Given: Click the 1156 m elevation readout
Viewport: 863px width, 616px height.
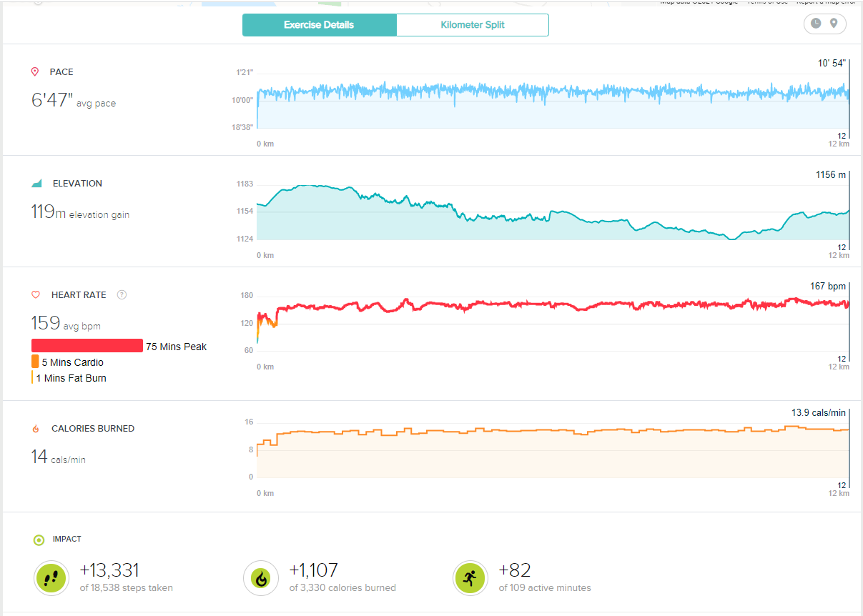Looking at the screenshot, I should 831,174.
